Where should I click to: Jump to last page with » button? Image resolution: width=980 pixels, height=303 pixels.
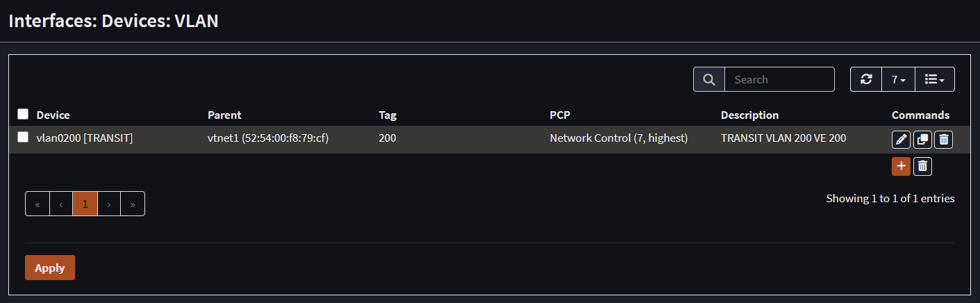pyautogui.click(x=133, y=204)
